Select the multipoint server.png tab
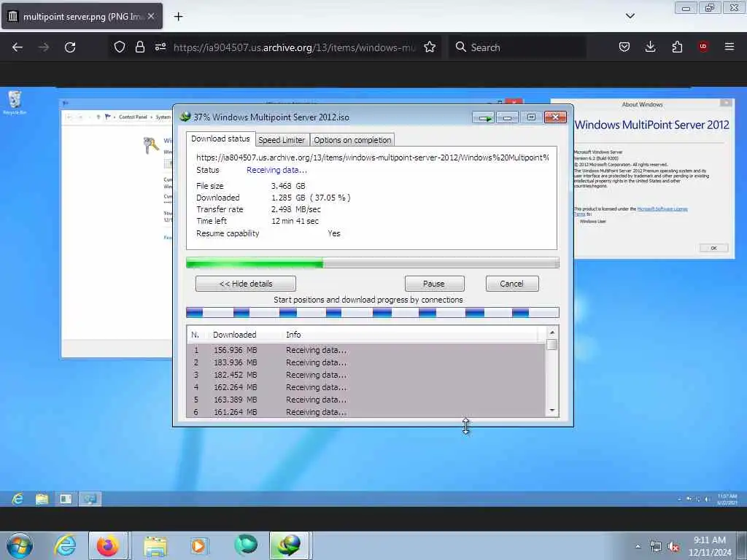 (82, 16)
